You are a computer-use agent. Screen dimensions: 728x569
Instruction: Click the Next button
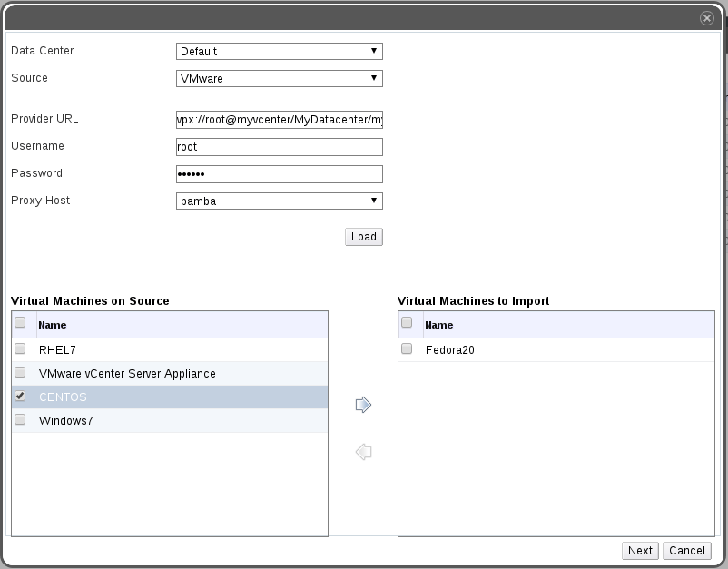tap(640, 550)
